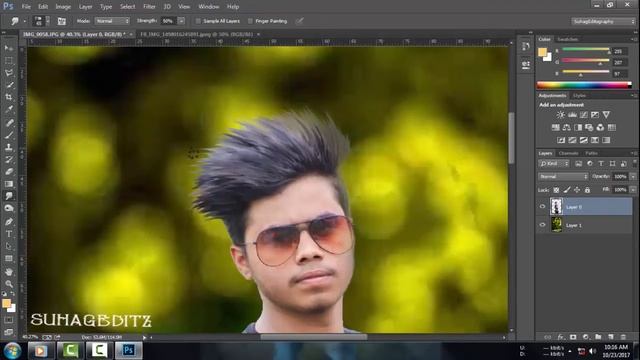Select Layer 1 thumbnail
This screenshot has width=640, height=360.
pyautogui.click(x=556, y=225)
